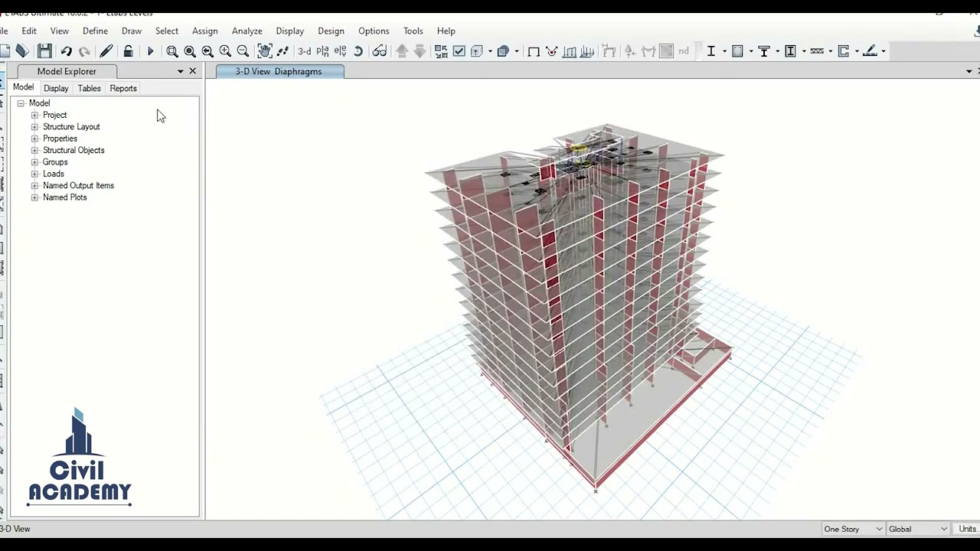
Task: Open Model Explorer panel options arrow
Action: click(x=181, y=71)
